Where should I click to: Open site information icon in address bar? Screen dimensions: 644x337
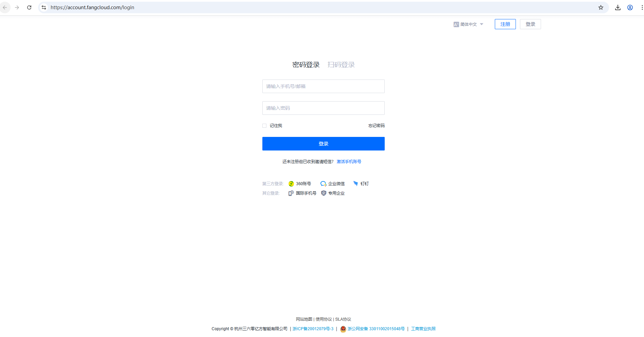44,7
